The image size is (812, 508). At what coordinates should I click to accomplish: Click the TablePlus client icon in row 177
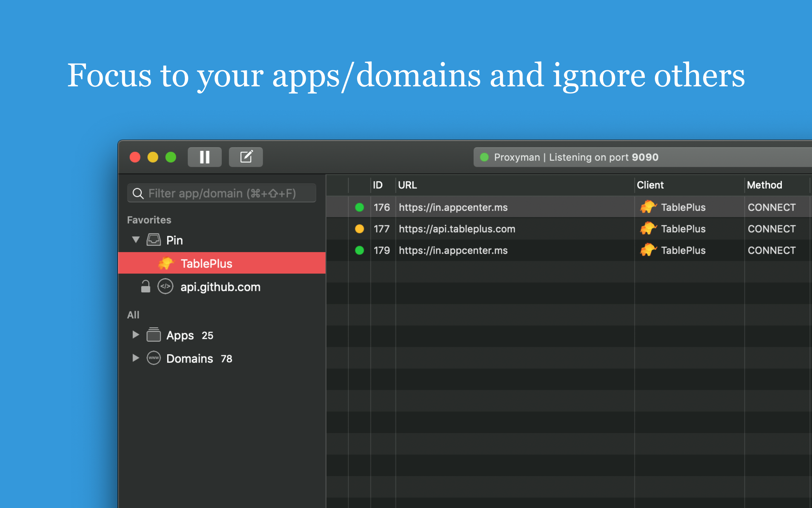pyautogui.click(x=648, y=228)
